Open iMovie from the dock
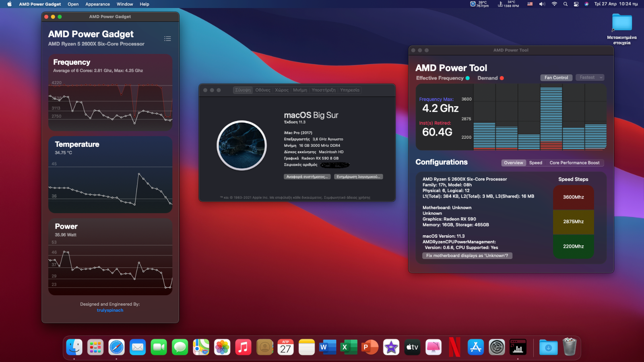This screenshot has width=644, height=362. click(x=391, y=347)
